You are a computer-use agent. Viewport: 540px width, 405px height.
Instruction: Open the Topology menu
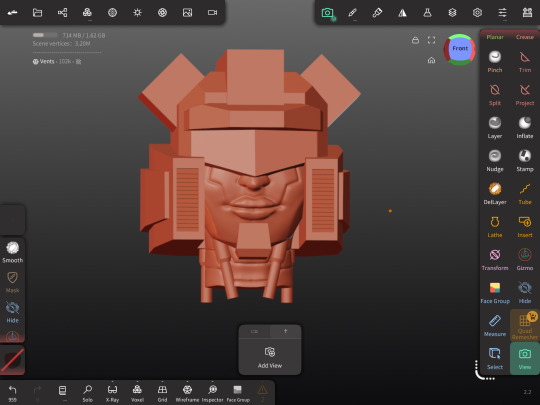coord(87,13)
